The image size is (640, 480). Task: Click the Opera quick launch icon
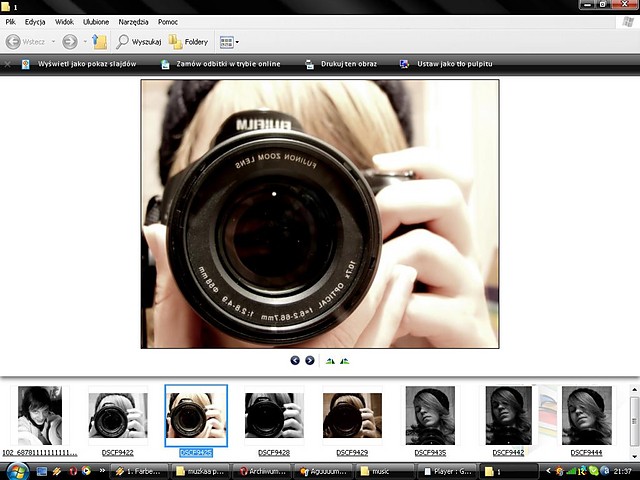73,471
